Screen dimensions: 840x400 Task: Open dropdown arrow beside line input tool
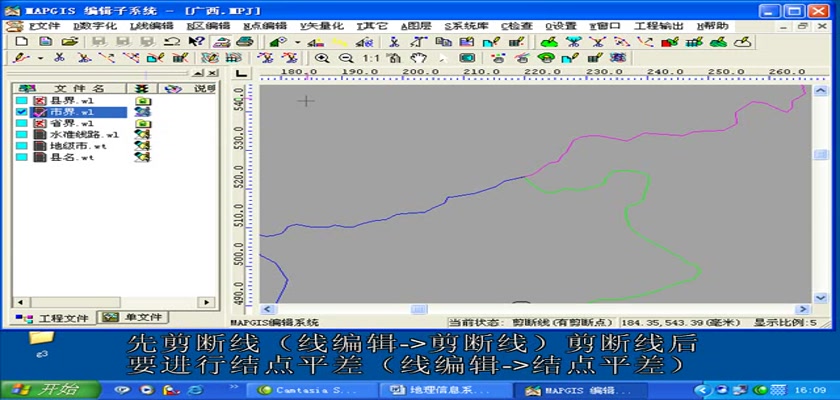[41, 59]
